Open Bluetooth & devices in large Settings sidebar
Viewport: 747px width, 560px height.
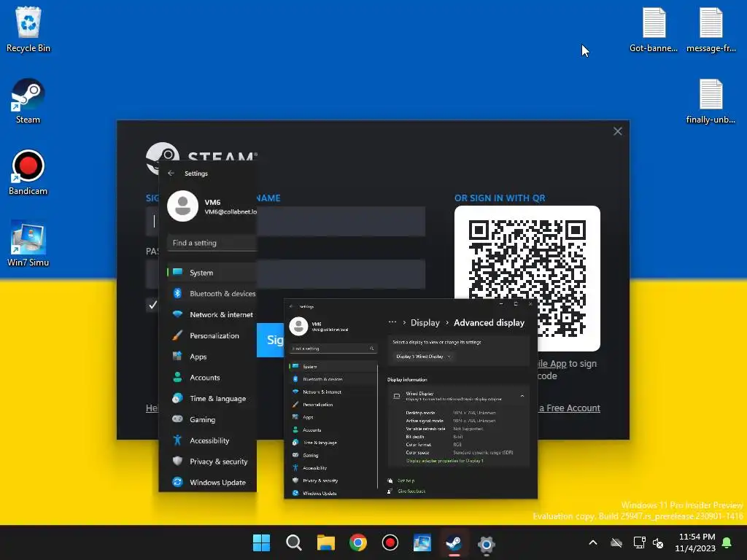pos(212,293)
